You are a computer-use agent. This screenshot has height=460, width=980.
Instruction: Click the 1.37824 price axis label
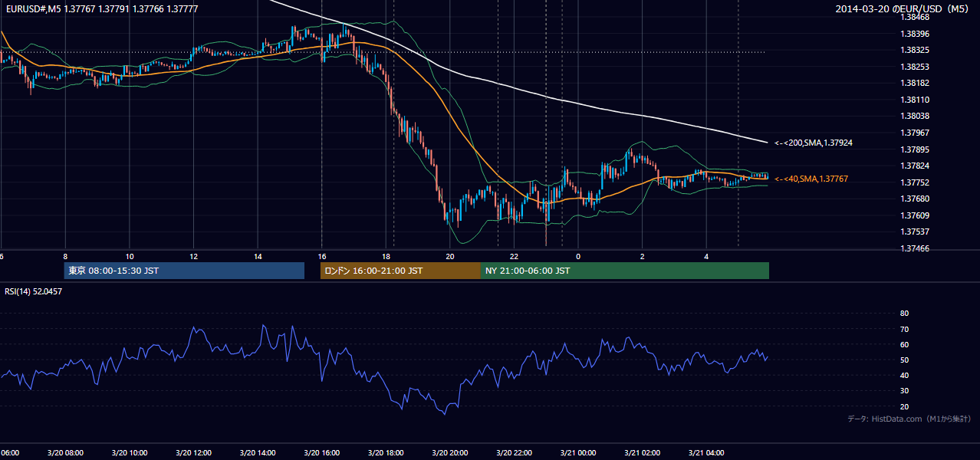(915, 166)
